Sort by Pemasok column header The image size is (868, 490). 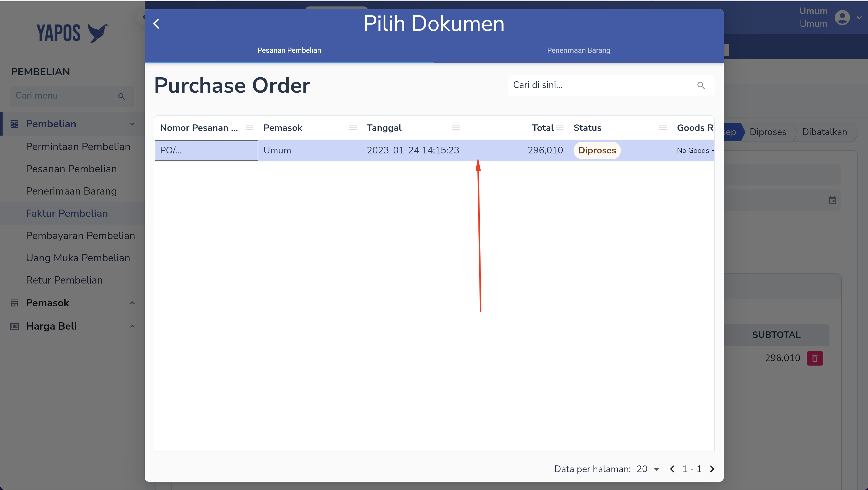click(283, 128)
